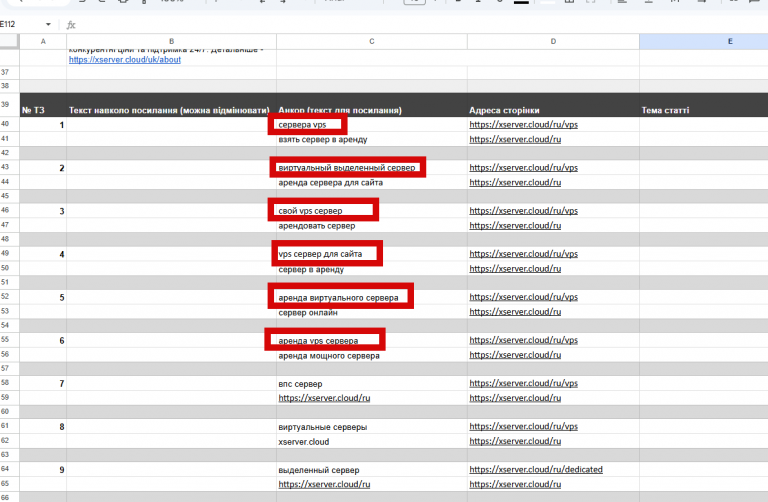
Task: Open column C link in row 59
Action: [324, 398]
